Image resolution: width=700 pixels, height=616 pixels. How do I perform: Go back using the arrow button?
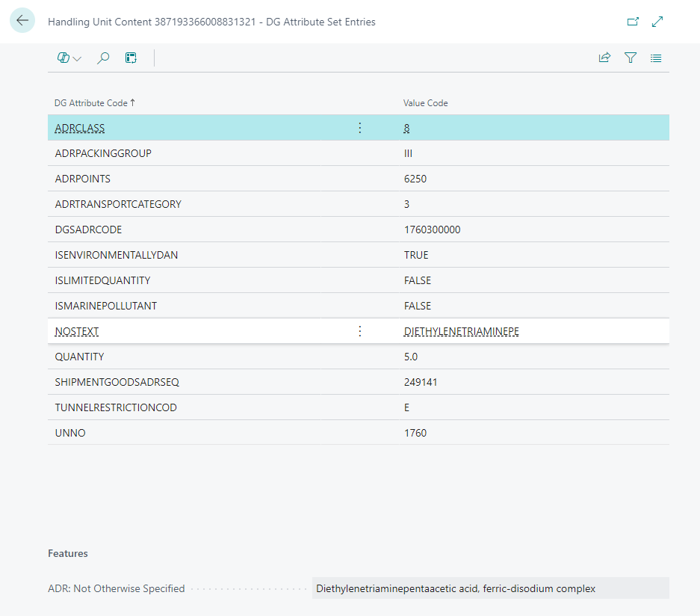(22, 20)
